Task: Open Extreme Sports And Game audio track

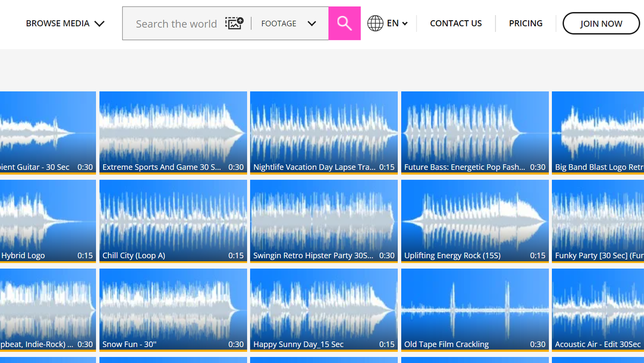Action: tap(173, 132)
